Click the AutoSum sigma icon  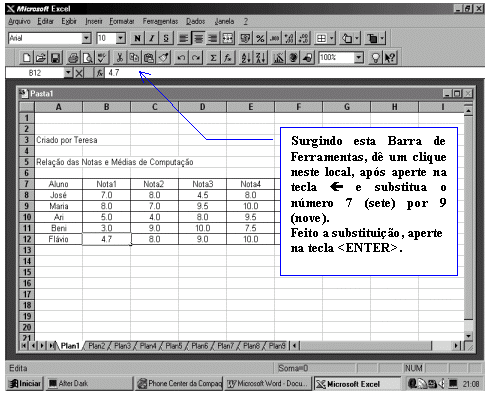click(x=213, y=58)
